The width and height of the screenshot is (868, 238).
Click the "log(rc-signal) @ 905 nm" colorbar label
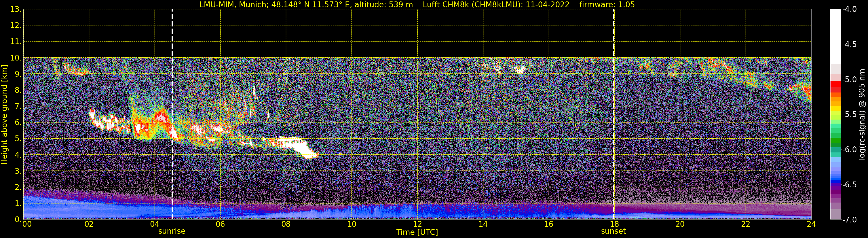coord(862,114)
